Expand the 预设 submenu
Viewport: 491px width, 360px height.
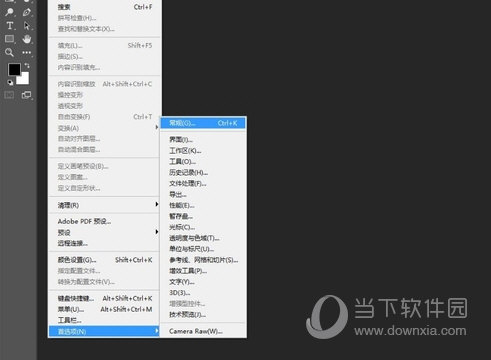105,232
